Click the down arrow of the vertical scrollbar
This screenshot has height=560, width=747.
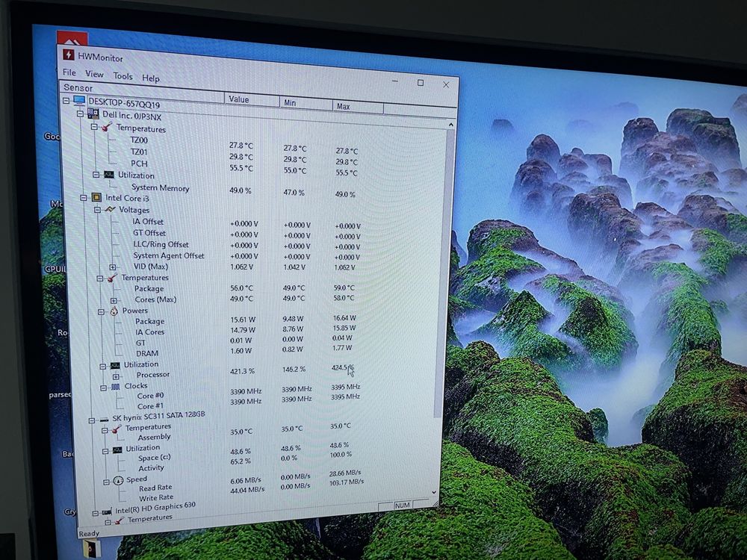click(434, 492)
